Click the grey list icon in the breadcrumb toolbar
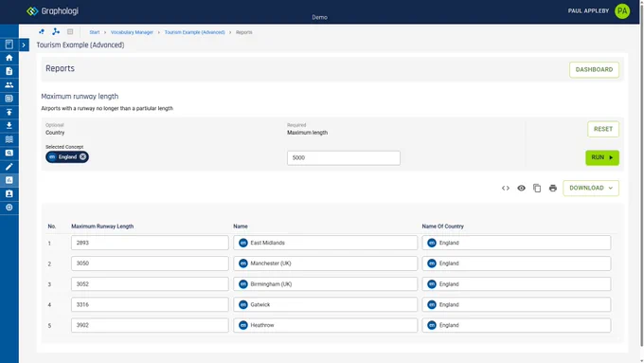 [70, 31]
